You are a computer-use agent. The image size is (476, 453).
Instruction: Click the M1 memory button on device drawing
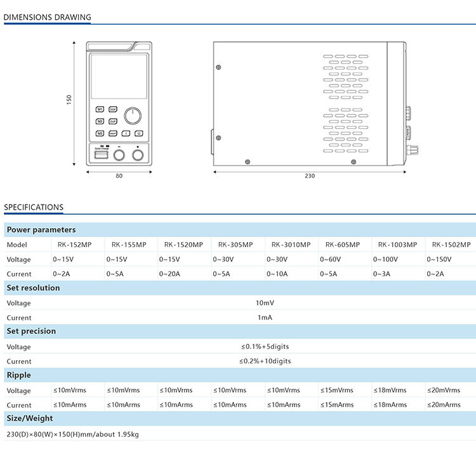(x=100, y=109)
